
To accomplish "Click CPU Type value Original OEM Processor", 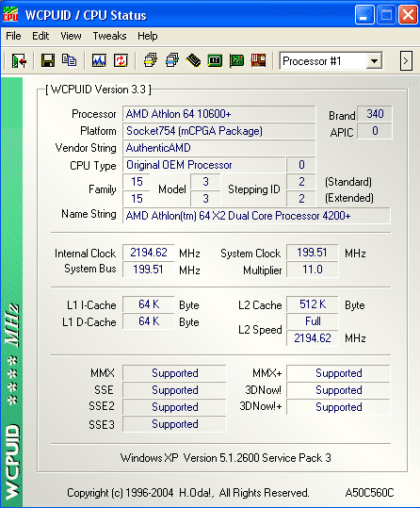I will click(x=203, y=165).
